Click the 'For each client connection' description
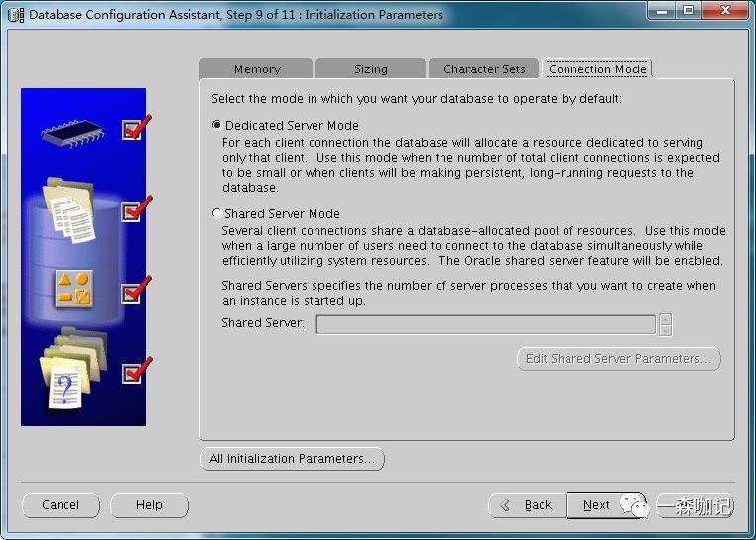The width and height of the screenshot is (756, 540). tap(471, 165)
